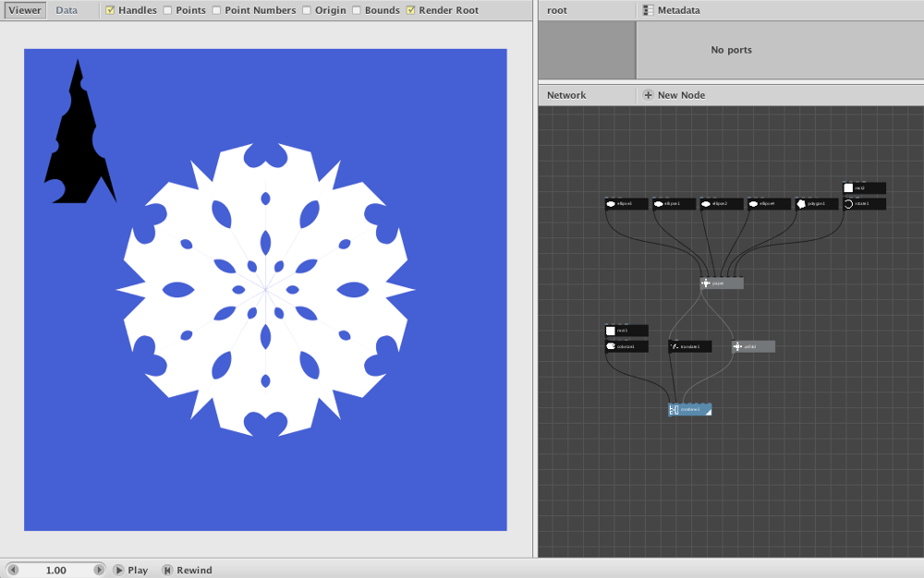Switch to the Data tab
The image size is (924, 578).
pyautogui.click(x=67, y=10)
